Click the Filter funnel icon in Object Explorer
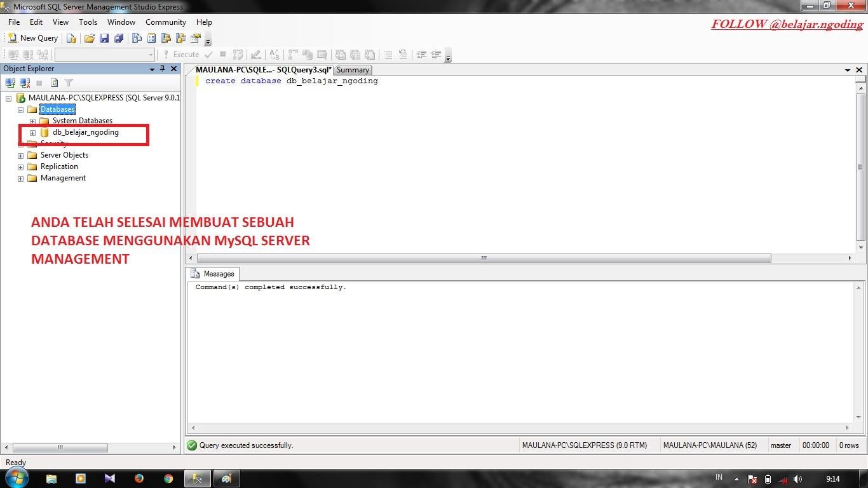The image size is (868, 488). 69,83
